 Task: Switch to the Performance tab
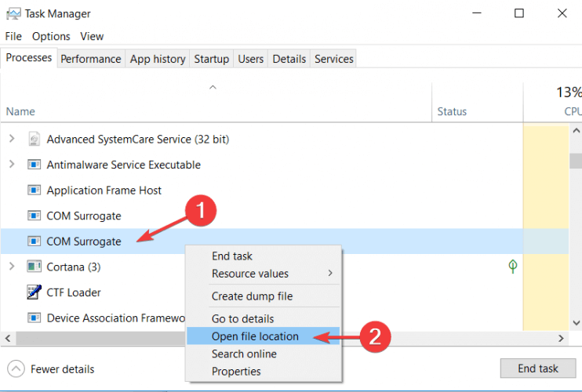[x=91, y=59]
